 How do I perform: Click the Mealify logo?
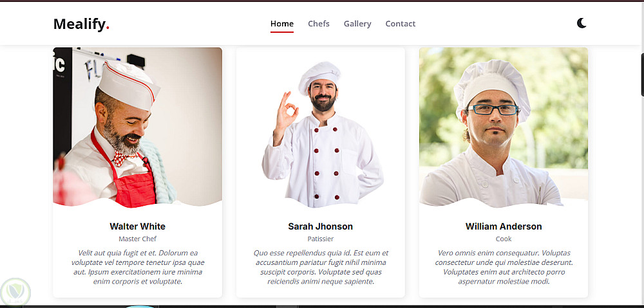81,24
